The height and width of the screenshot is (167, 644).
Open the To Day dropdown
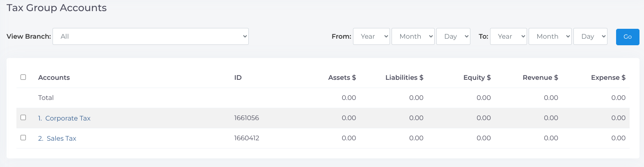point(590,37)
